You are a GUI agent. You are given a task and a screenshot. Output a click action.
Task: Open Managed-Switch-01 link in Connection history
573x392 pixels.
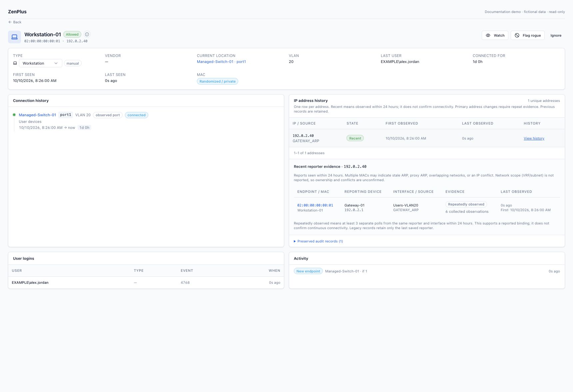click(x=37, y=115)
